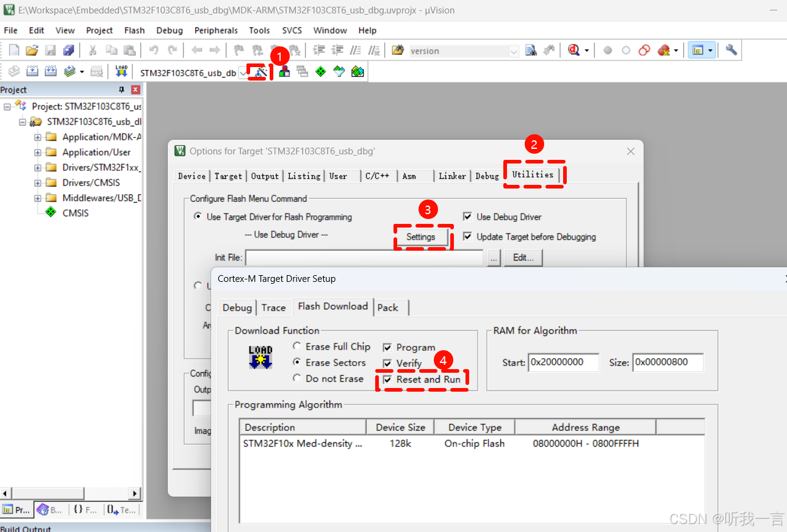Viewport: 787px width, 532px height.
Task: Open the Peripherals menu
Action: [x=216, y=31]
